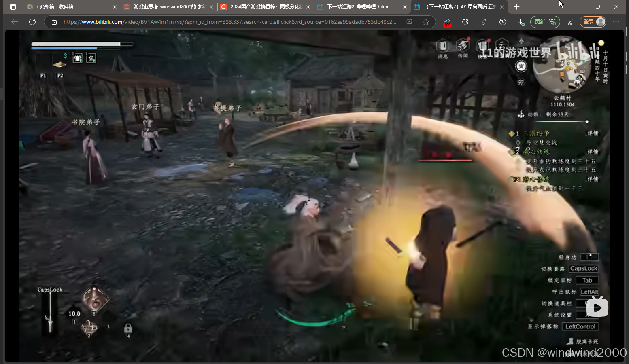Switch to the QQ邮箱 收件箱 tab
629x364 pixels.
pos(72,7)
